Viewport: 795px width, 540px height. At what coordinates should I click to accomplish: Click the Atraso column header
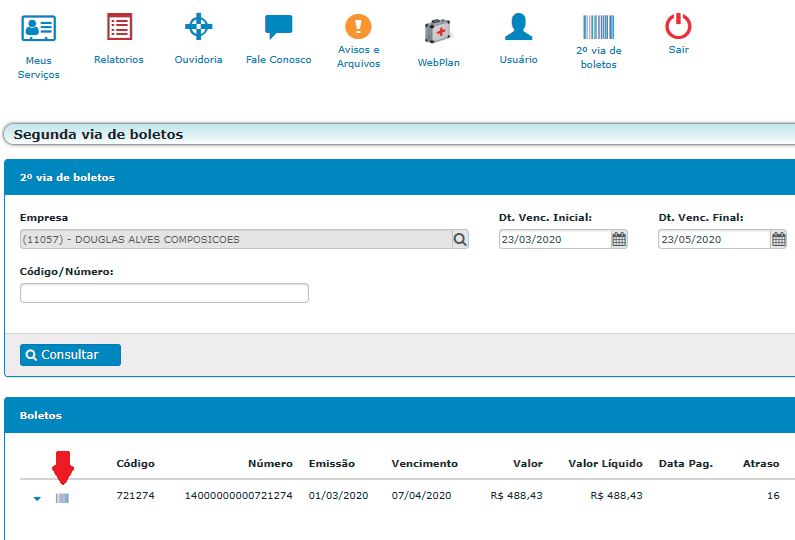[761, 463]
